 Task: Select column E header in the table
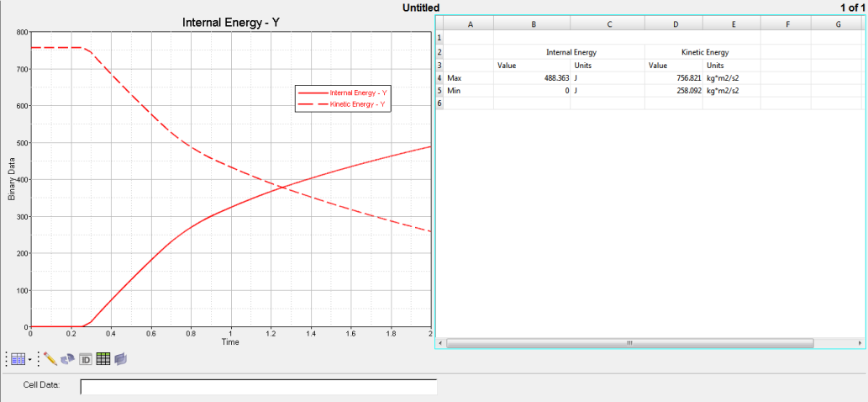coord(732,24)
